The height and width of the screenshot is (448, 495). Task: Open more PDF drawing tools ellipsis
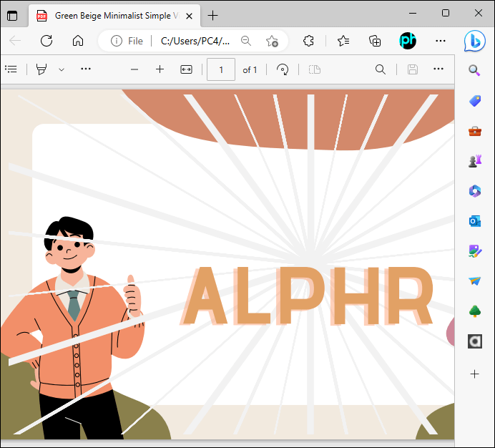coord(86,69)
